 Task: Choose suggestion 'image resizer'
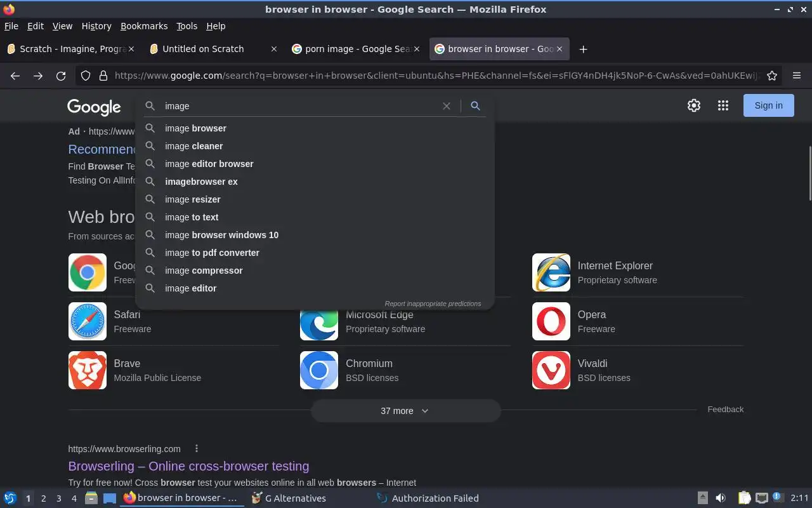point(315,199)
